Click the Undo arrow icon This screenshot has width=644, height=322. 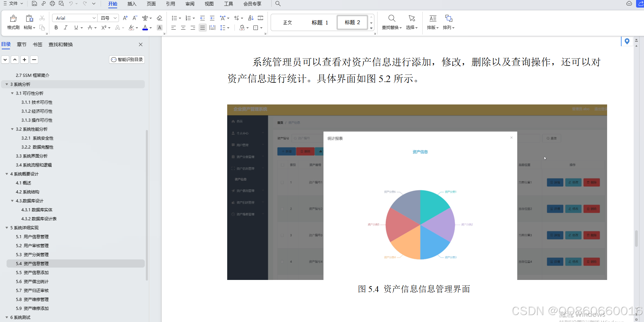(71, 4)
